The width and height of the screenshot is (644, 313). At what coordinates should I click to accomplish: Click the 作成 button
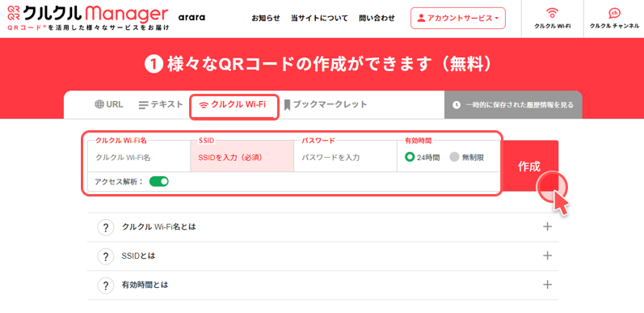click(529, 166)
